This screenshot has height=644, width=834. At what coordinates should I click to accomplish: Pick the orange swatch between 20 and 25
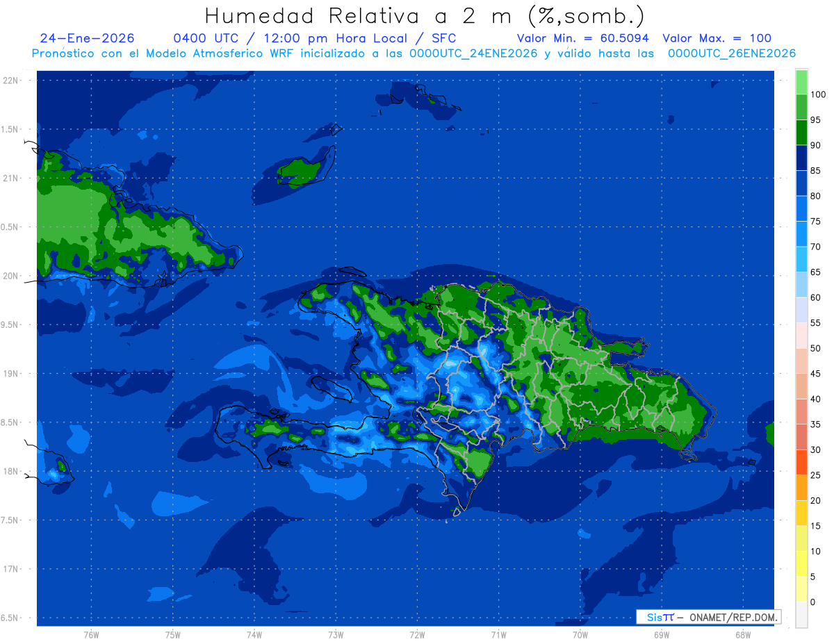801,488
